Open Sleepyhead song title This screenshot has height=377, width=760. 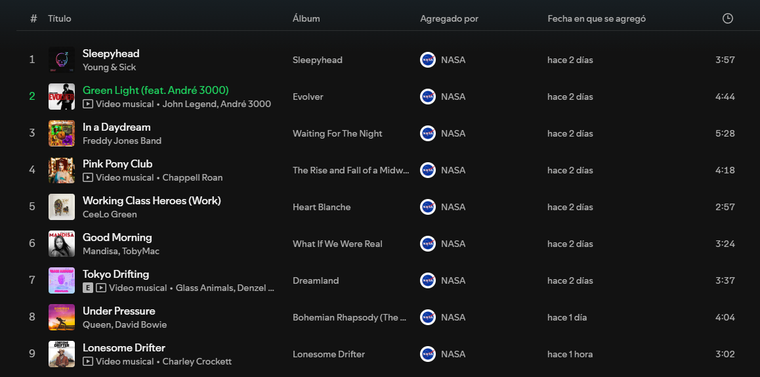coord(111,53)
